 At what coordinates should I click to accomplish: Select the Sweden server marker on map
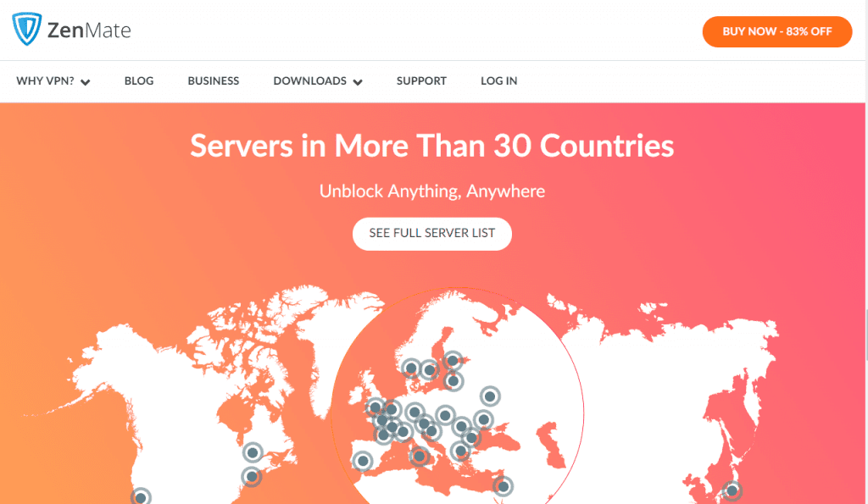430,369
